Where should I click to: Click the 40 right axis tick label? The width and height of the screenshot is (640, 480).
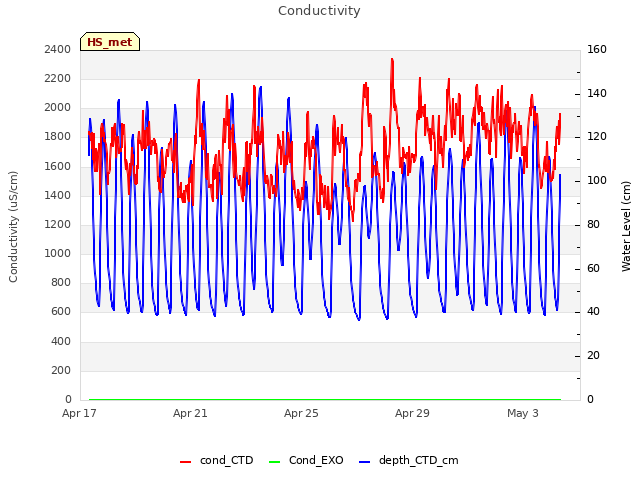tap(593, 312)
